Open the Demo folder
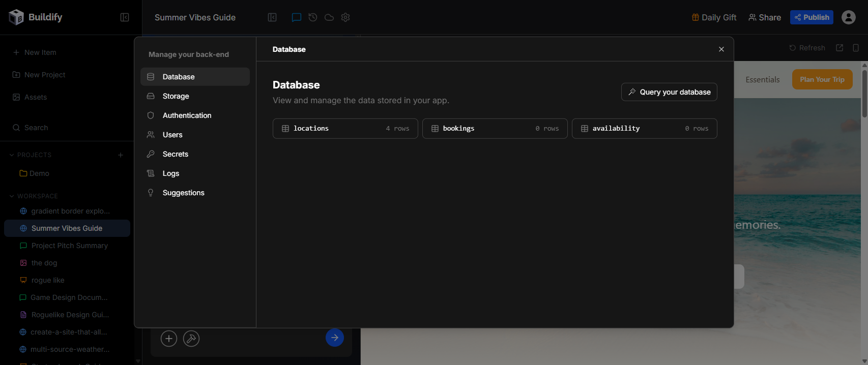Image resolution: width=868 pixels, height=365 pixels. pos(35,173)
